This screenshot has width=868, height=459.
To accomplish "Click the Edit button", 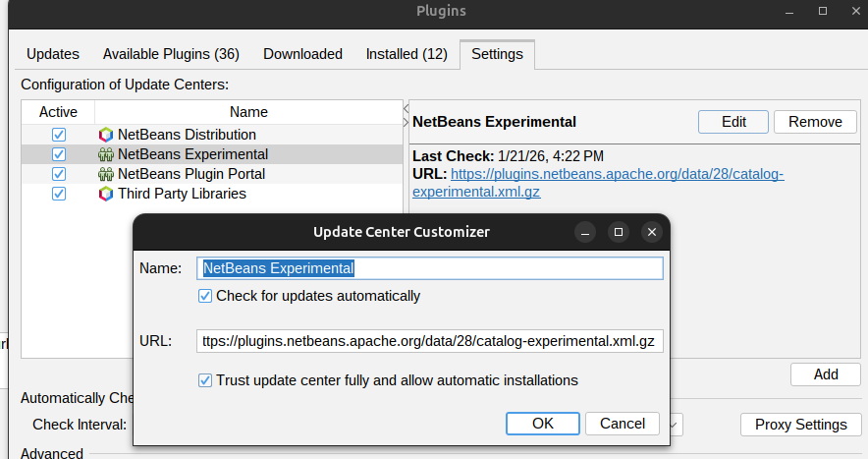I will point(733,122).
